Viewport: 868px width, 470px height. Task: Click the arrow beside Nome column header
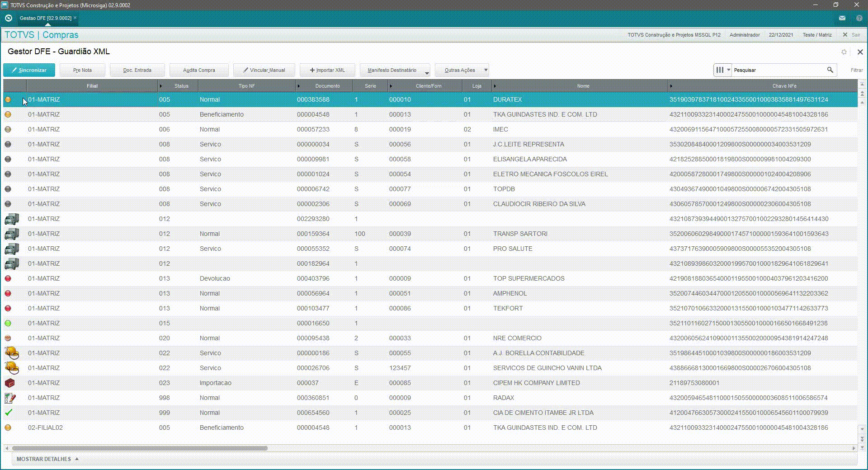click(495, 86)
